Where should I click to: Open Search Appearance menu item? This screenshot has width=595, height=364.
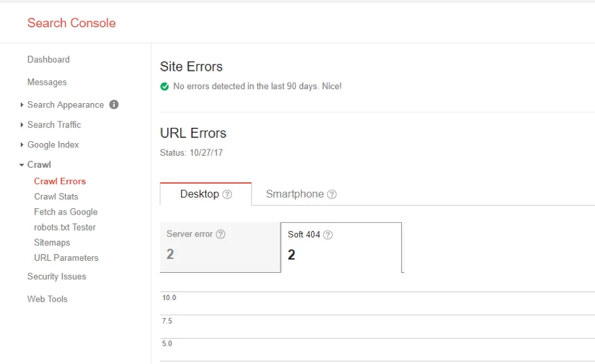[65, 104]
